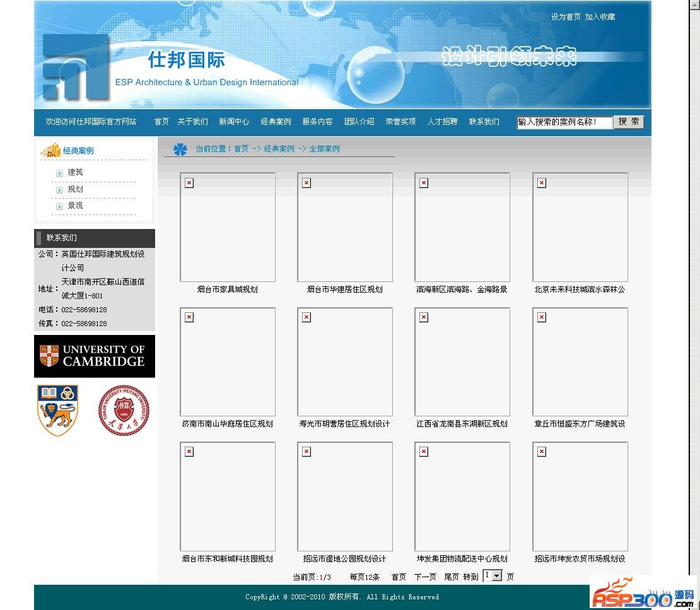The width and height of the screenshot is (700, 610).
Task: Open the 烟台市家具城规划 caption link
Action: tap(227, 290)
